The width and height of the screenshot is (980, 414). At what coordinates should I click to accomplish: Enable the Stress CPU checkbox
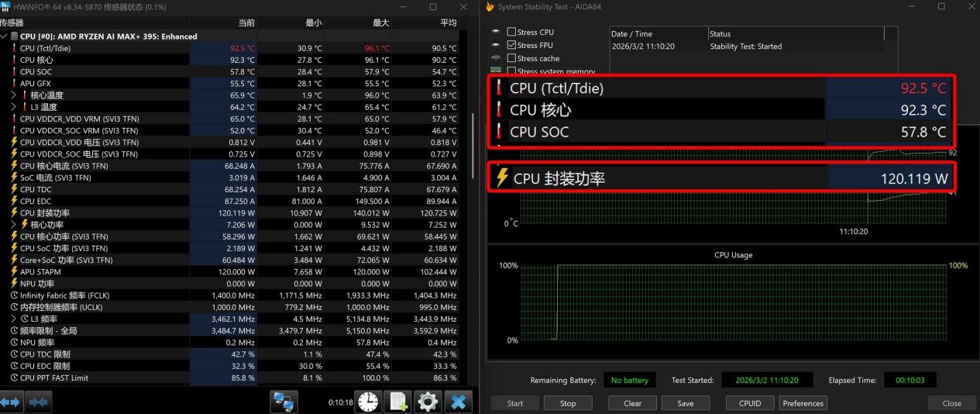tap(511, 33)
